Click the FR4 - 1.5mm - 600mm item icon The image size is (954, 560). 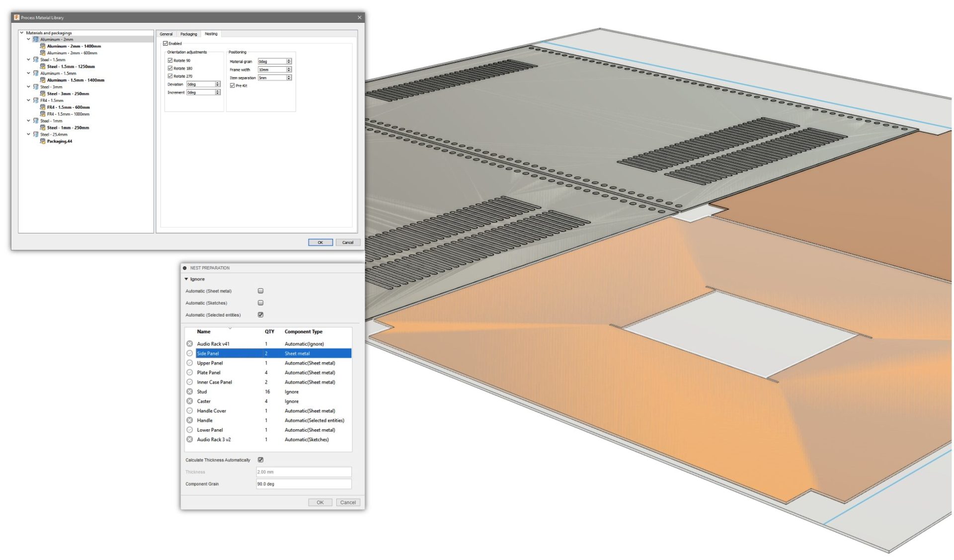pyautogui.click(x=43, y=107)
